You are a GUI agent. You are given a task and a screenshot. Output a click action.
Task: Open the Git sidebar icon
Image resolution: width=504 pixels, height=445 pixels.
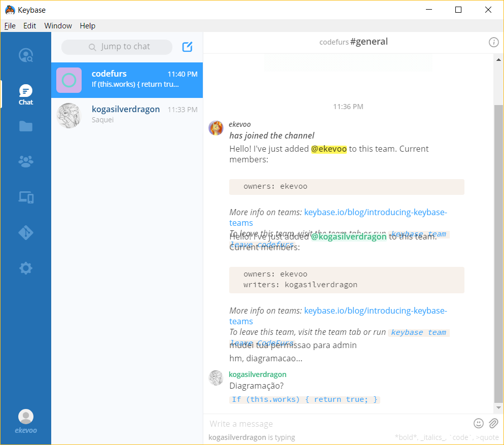pos(26,232)
